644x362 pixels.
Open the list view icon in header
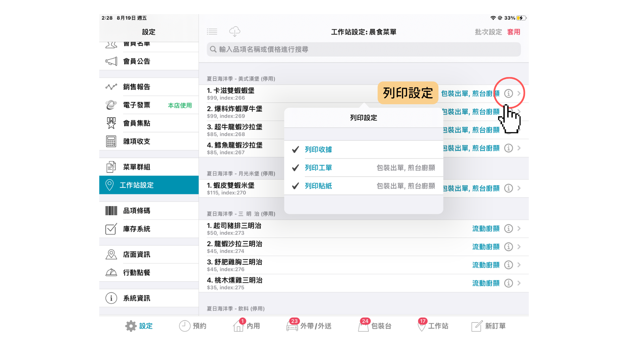click(x=212, y=32)
